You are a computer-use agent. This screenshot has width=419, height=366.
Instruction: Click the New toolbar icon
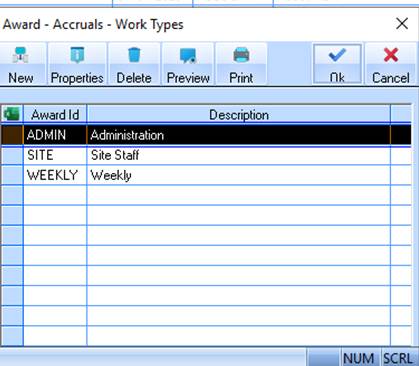(21, 55)
